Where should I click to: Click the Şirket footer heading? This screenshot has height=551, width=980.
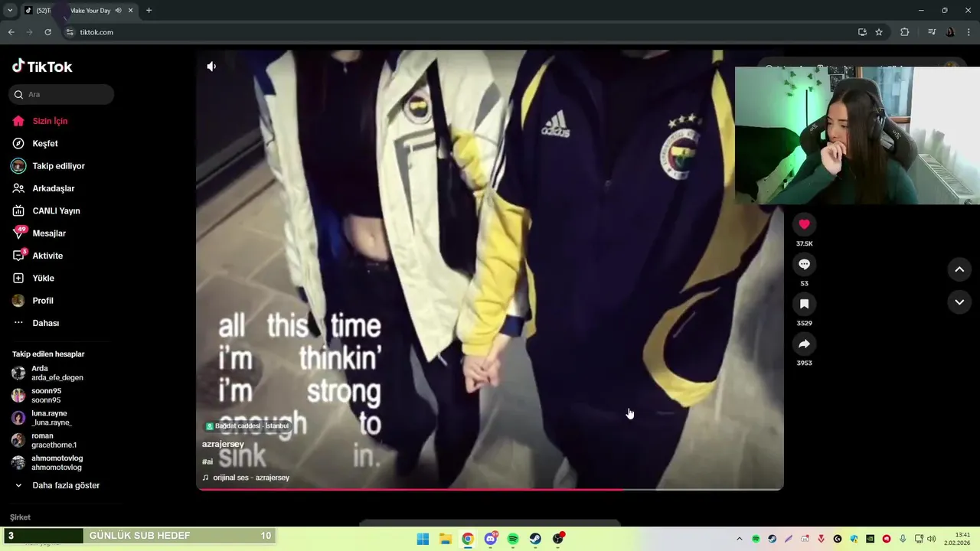(20, 517)
